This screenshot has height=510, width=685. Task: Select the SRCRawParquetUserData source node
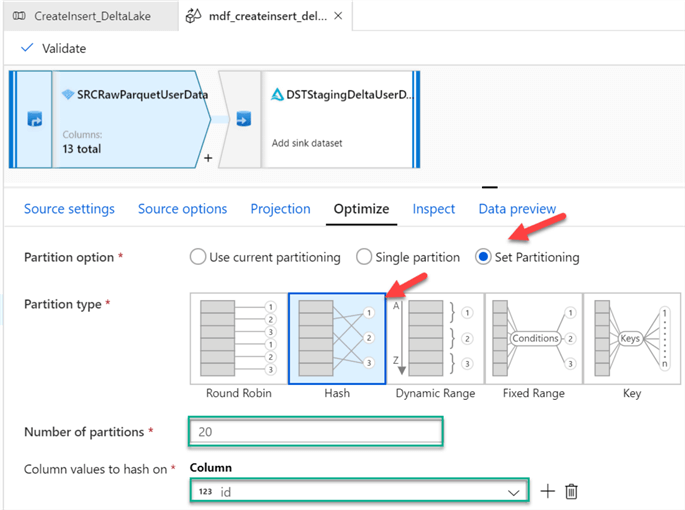(x=109, y=119)
